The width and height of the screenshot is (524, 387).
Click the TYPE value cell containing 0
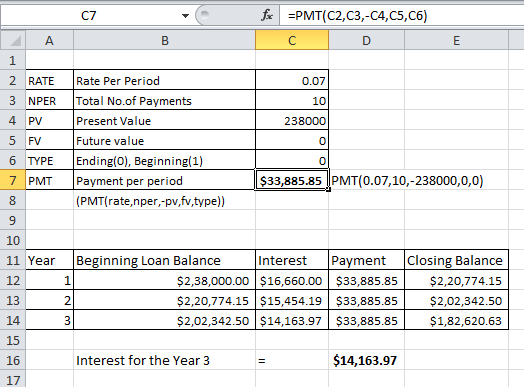pyautogui.click(x=292, y=160)
